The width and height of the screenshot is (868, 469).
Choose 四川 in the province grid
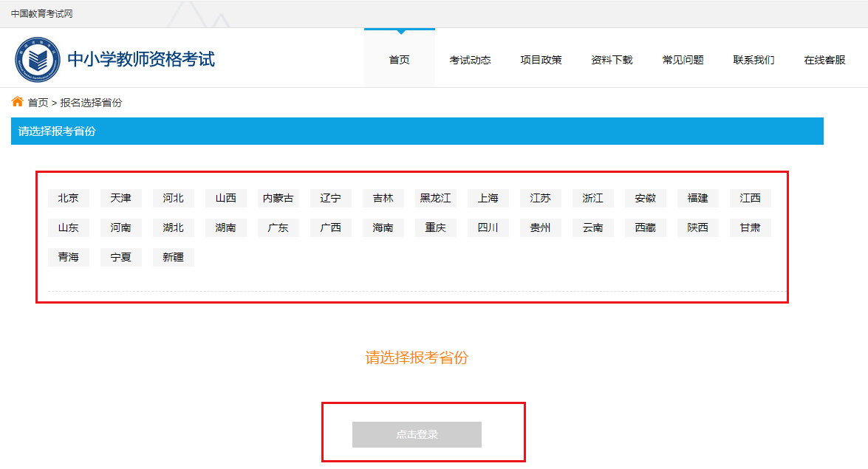pos(488,227)
